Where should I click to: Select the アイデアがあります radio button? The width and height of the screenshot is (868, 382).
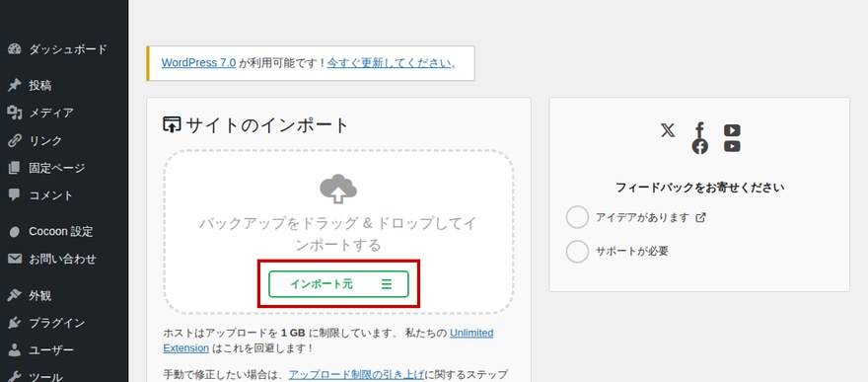[x=577, y=217]
